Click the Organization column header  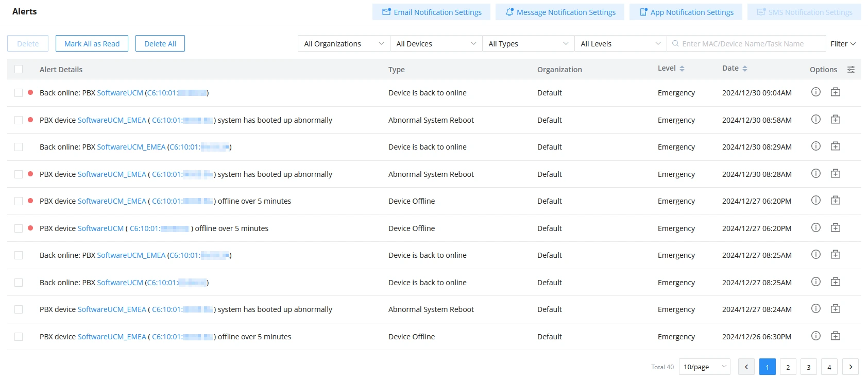point(559,70)
